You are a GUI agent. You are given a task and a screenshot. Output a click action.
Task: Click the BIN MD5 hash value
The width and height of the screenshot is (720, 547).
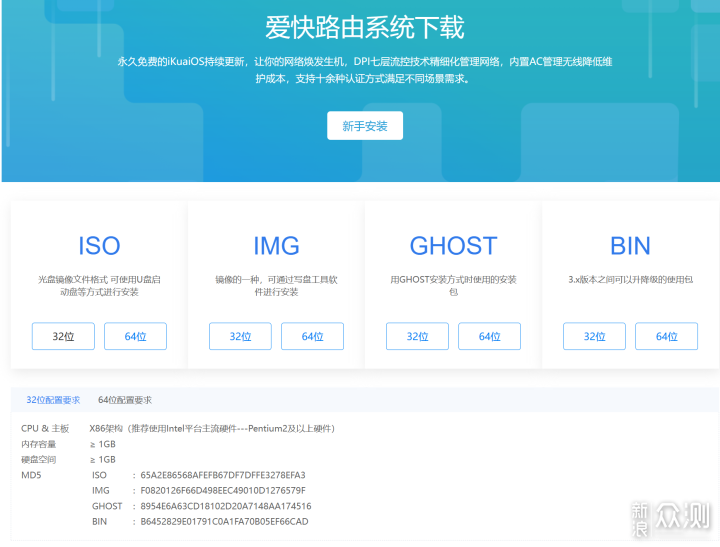point(224,521)
